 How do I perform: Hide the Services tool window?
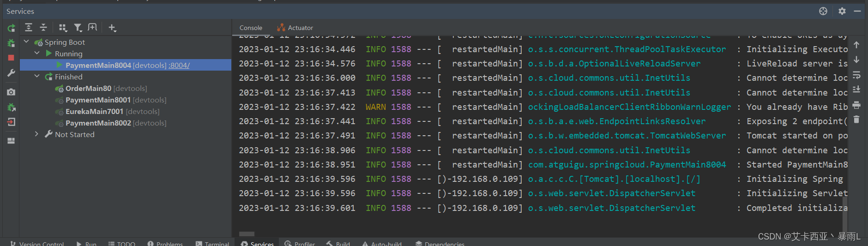(x=857, y=11)
